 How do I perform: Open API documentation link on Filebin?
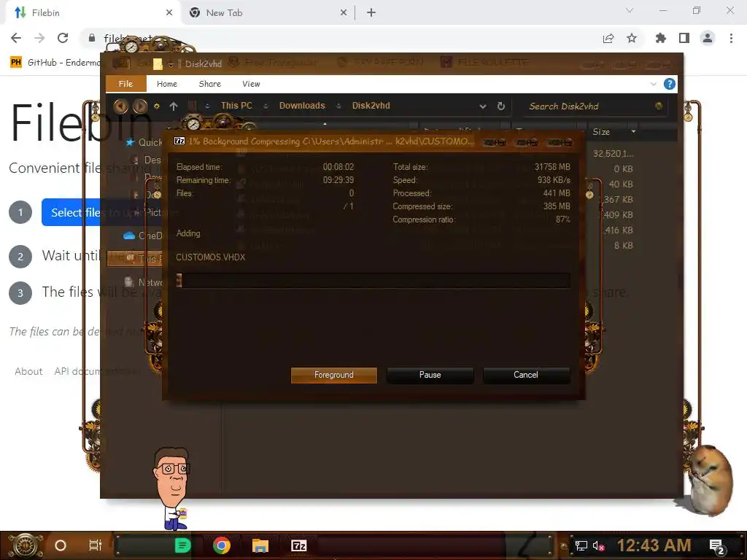pos(97,371)
